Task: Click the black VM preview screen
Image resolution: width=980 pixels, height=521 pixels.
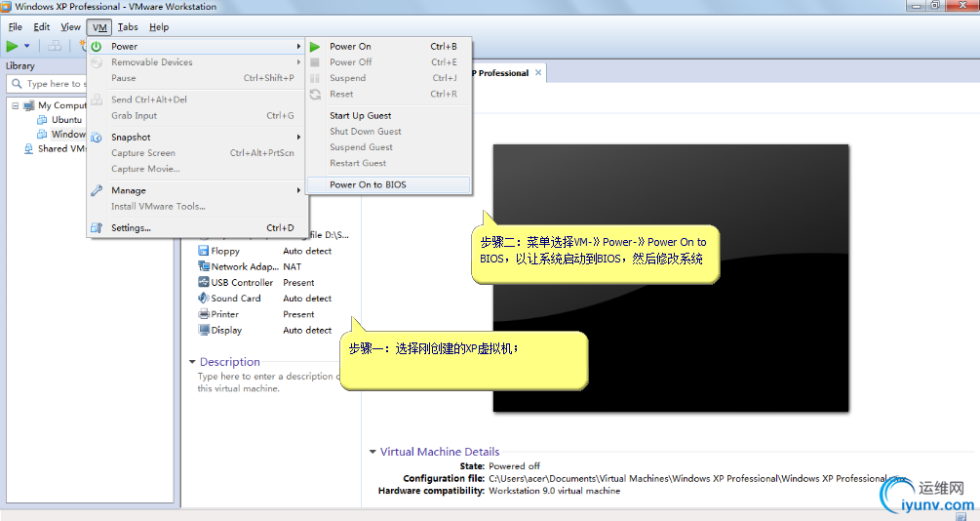Action: (671, 278)
